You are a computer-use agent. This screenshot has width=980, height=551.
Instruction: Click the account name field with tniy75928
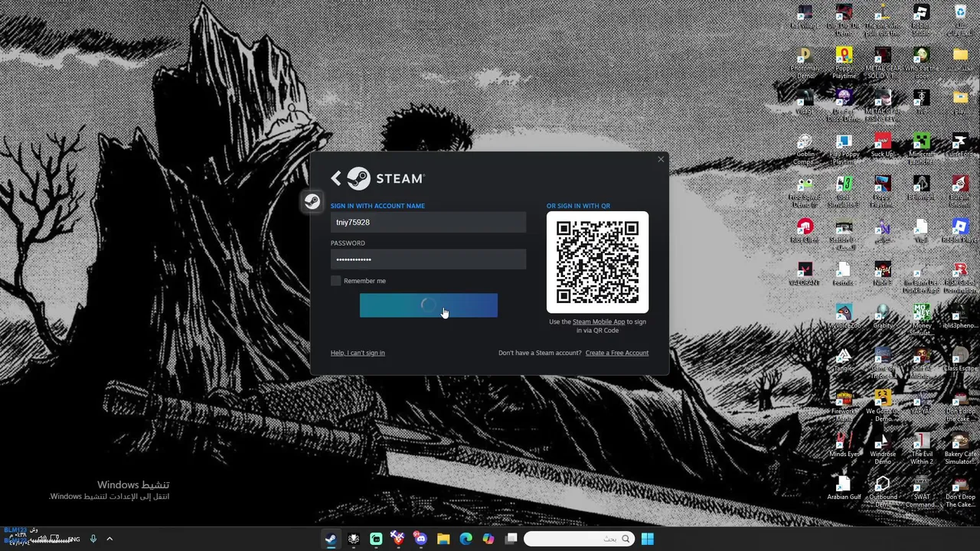(x=428, y=223)
